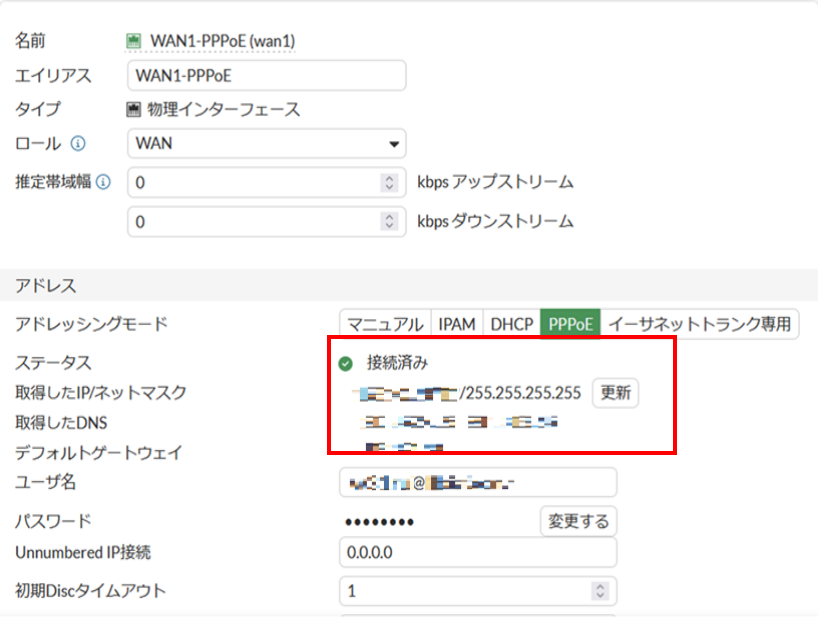Click the green 接続済み status check icon
This screenshot has width=818, height=622.
[346, 363]
